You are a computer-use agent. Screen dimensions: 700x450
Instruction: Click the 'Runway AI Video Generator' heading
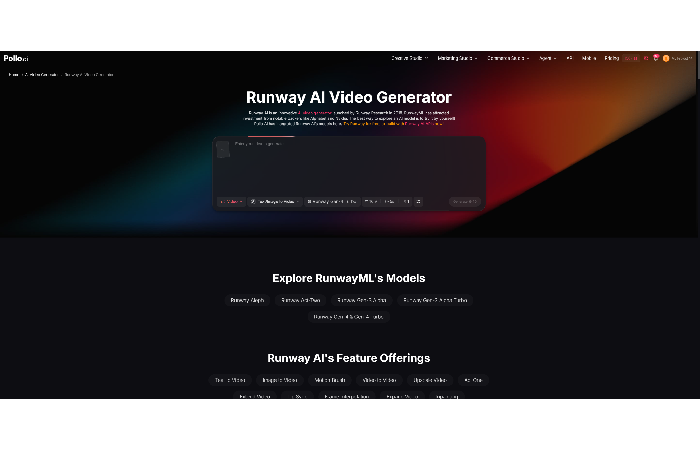349,97
